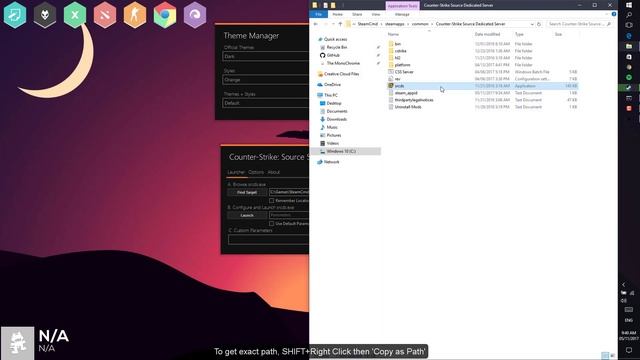Open the teal hexagon shortcut icon on desktop

(15, 15)
